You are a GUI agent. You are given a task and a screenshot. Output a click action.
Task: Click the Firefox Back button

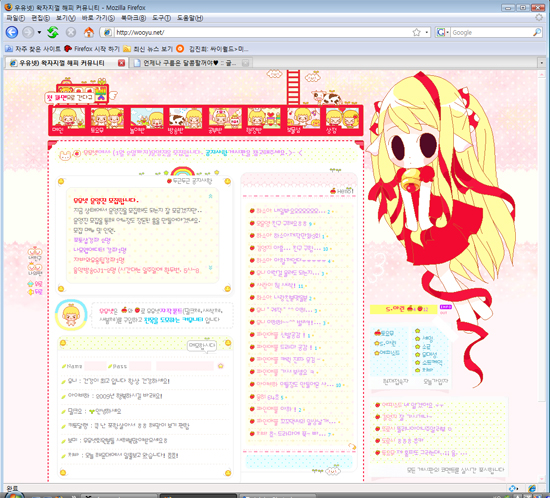point(12,32)
